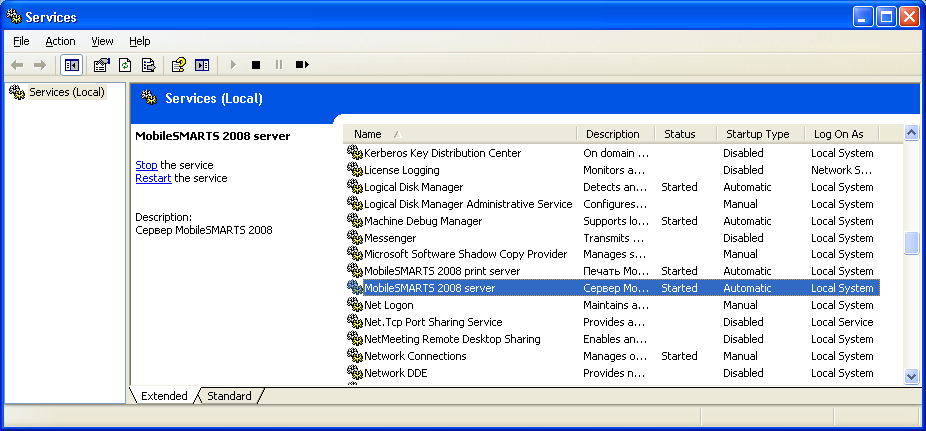Click the Start Service play icon
The image size is (926, 431).
(x=233, y=64)
